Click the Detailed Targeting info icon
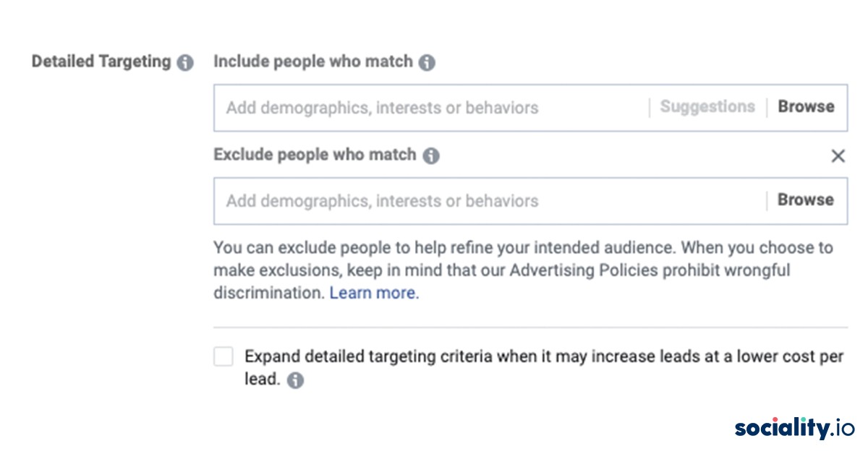 click(x=186, y=62)
